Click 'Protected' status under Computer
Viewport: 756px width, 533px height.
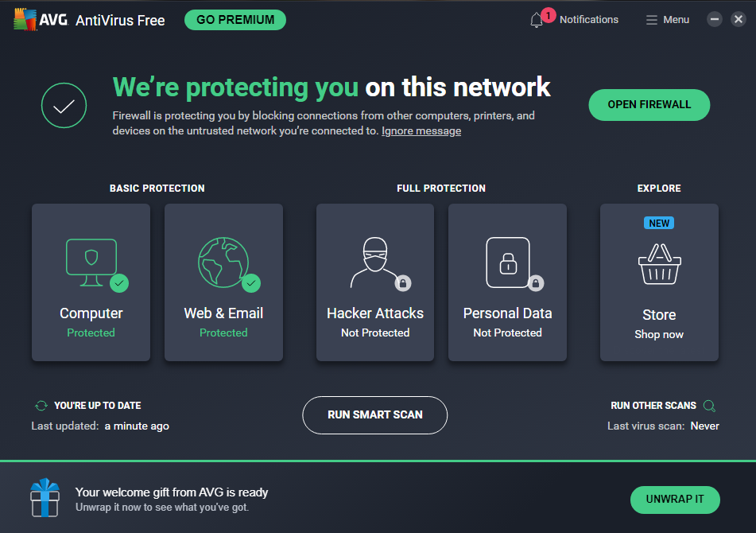tap(91, 333)
